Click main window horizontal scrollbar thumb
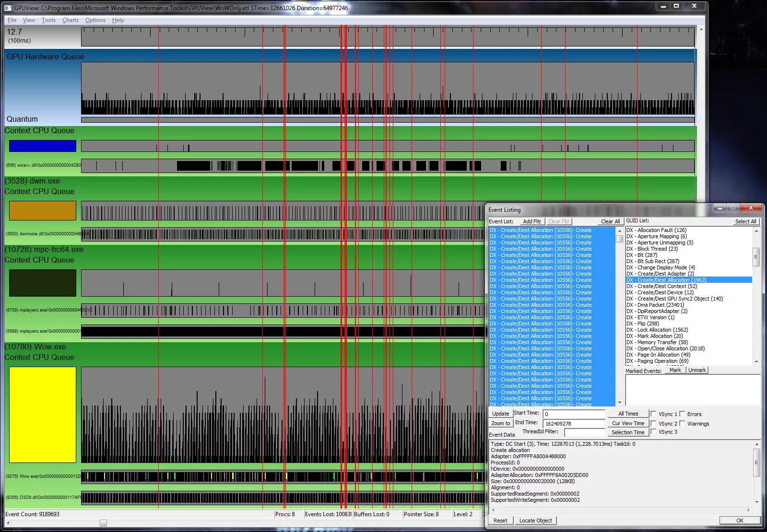This screenshot has width=767, height=532. coord(103,523)
